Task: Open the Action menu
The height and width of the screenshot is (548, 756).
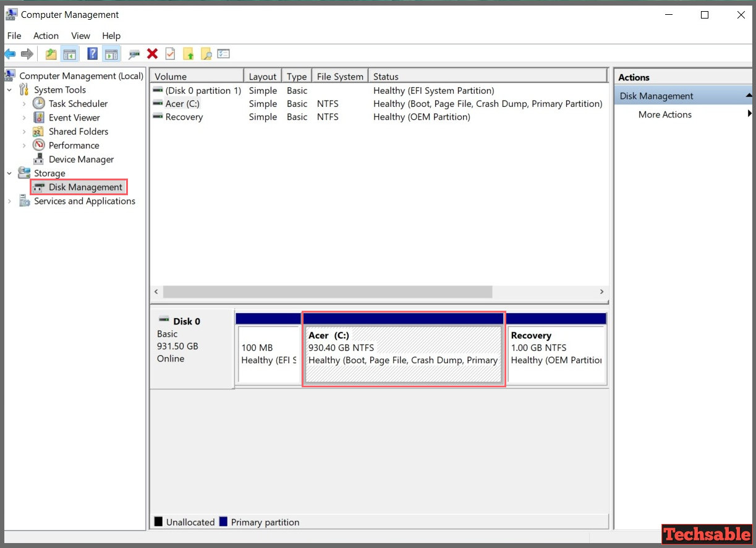Action: (x=46, y=36)
